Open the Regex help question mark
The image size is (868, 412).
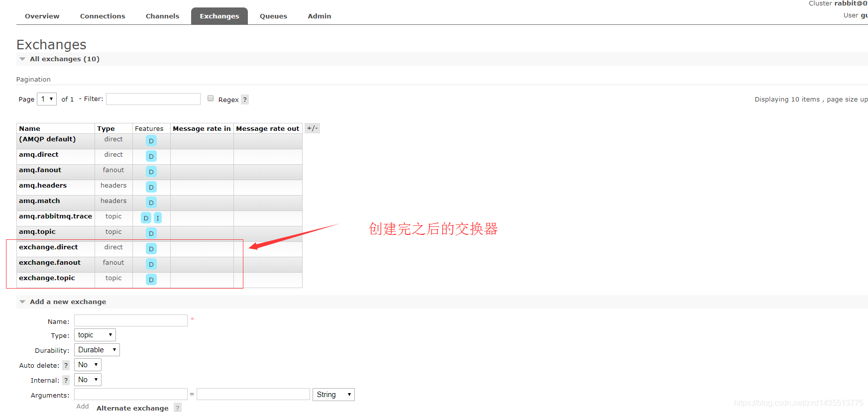(x=245, y=100)
